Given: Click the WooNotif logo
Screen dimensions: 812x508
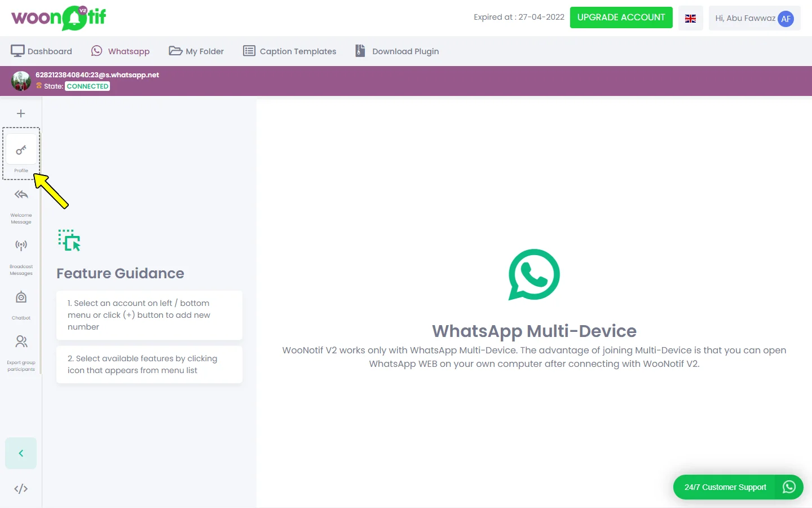Looking at the screenshot, I should [x=59, y=18].
